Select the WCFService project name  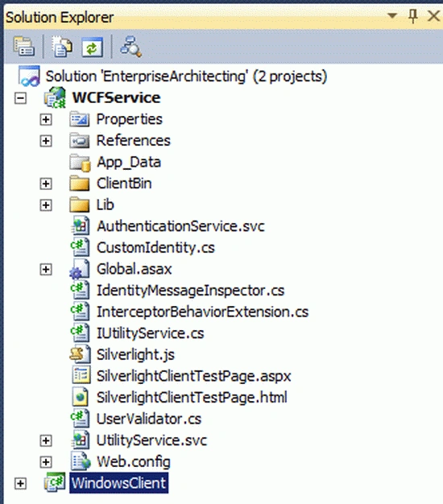(116, 97)
